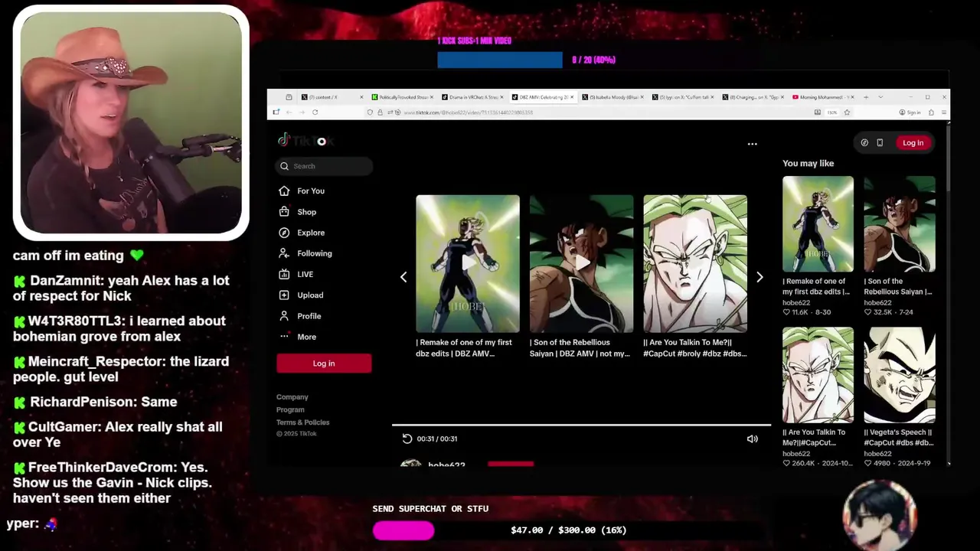Click the top-right Log in button
The height and width of the screenshot is (551, 980).
[913, 143]
